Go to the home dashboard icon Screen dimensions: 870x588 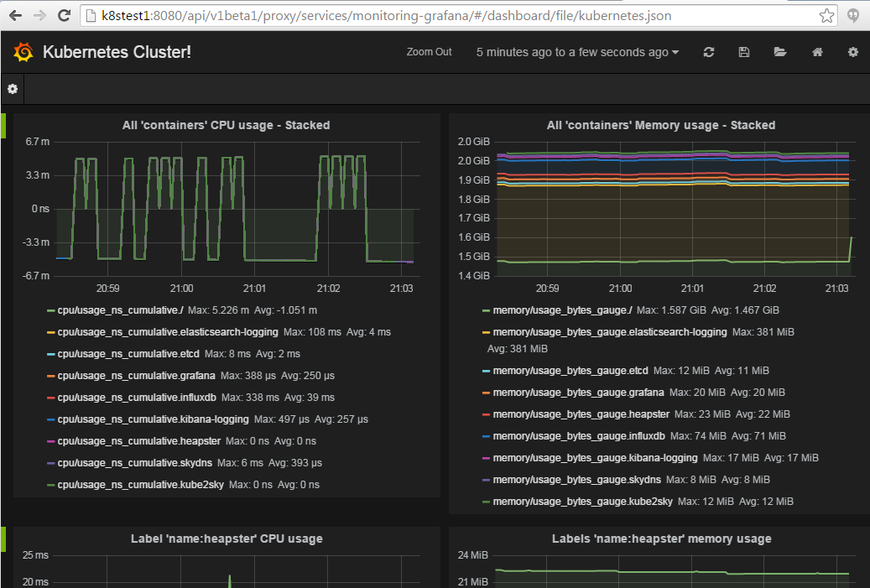click(x=817, y=52)
